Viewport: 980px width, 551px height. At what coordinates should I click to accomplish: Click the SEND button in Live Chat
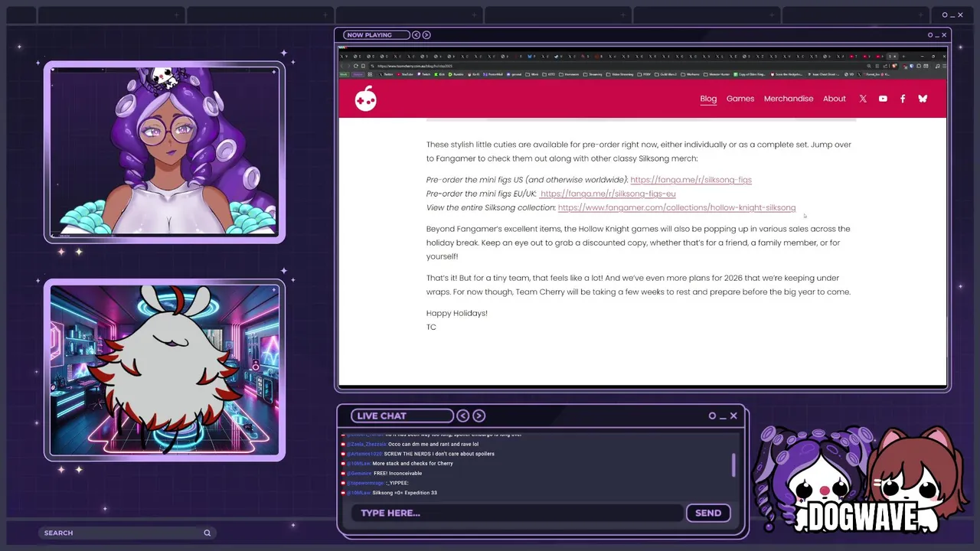point(708,513)
